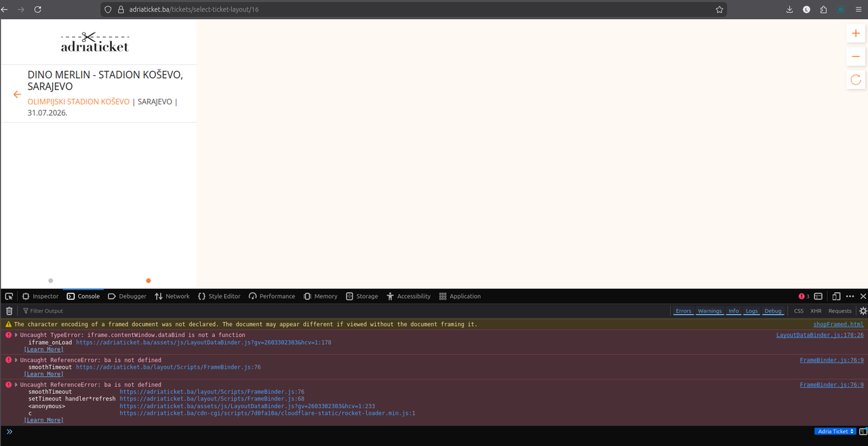Image resolution: width=868 pixels, height=446 pixels.
Task: Open LayoutDataBinder.js:178:26 source link
Action: coord(820,335)
